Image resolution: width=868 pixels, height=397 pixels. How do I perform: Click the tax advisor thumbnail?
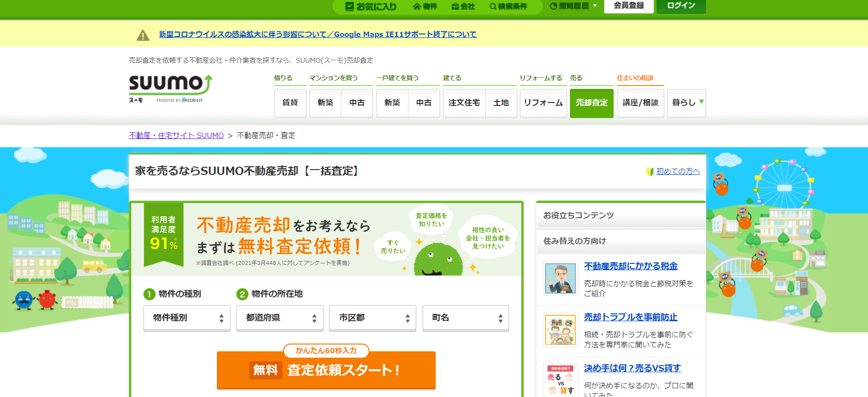click(x=560, y=278)
